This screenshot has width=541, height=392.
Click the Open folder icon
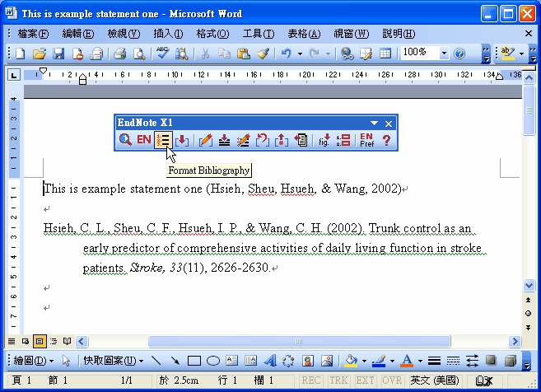pyautogui.click(x=40, y=54)
